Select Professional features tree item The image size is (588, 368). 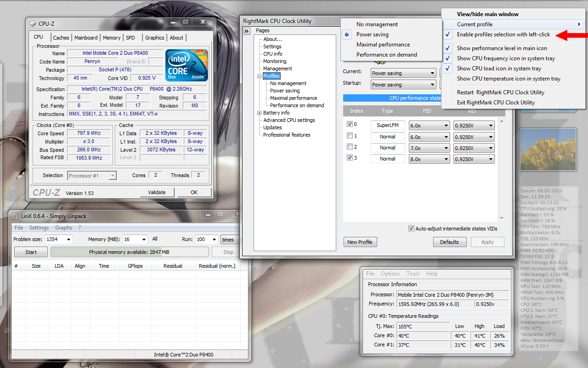tap(287, 135)
